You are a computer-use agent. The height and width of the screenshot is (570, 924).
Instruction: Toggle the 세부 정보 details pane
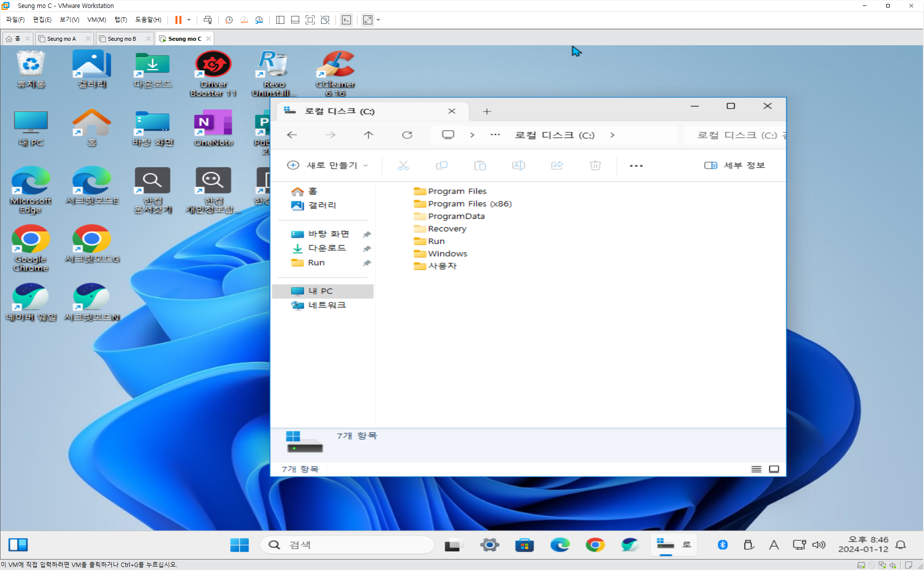tap(734, 165)
